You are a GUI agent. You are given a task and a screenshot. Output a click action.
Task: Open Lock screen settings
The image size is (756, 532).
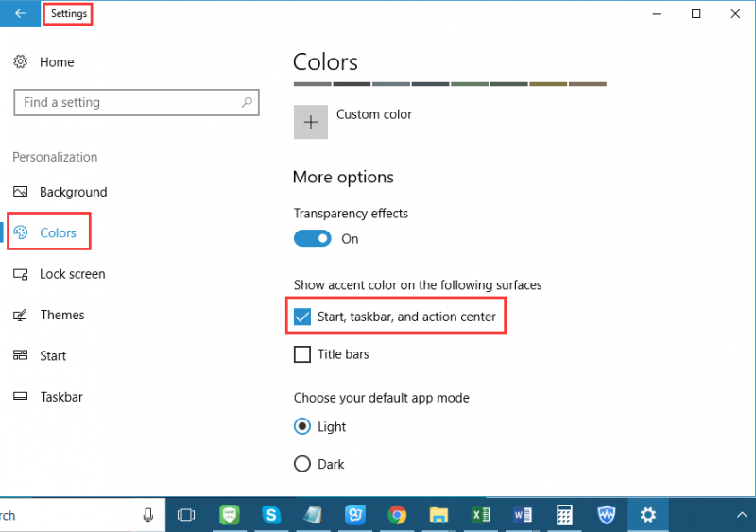59,274
